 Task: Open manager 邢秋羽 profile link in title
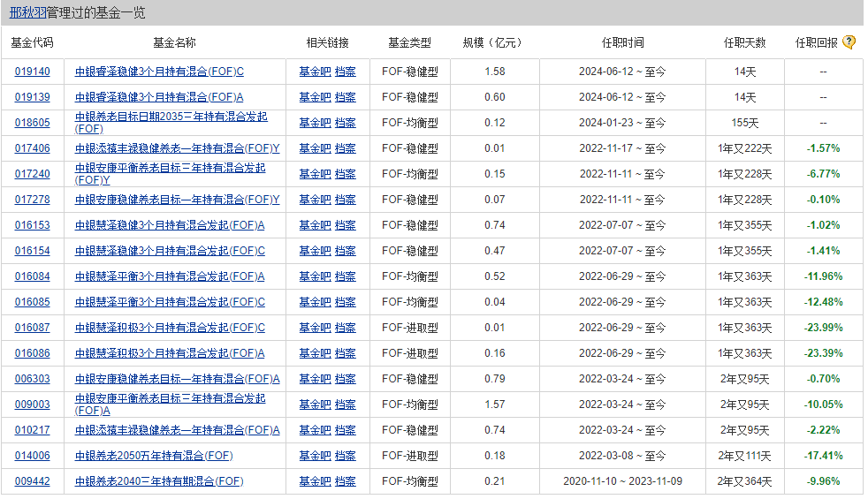[x=27, y=12]
